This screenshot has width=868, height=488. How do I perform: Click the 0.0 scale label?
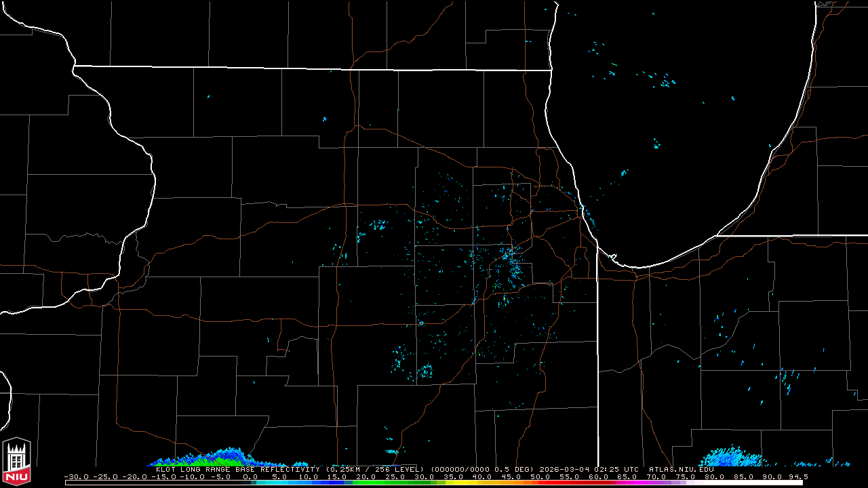250,476
